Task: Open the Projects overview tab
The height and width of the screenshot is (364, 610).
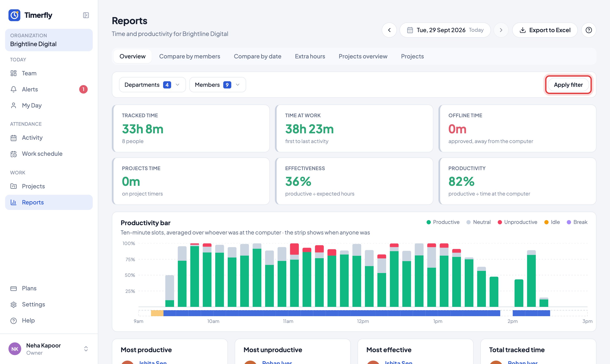Action: point(363,57)
